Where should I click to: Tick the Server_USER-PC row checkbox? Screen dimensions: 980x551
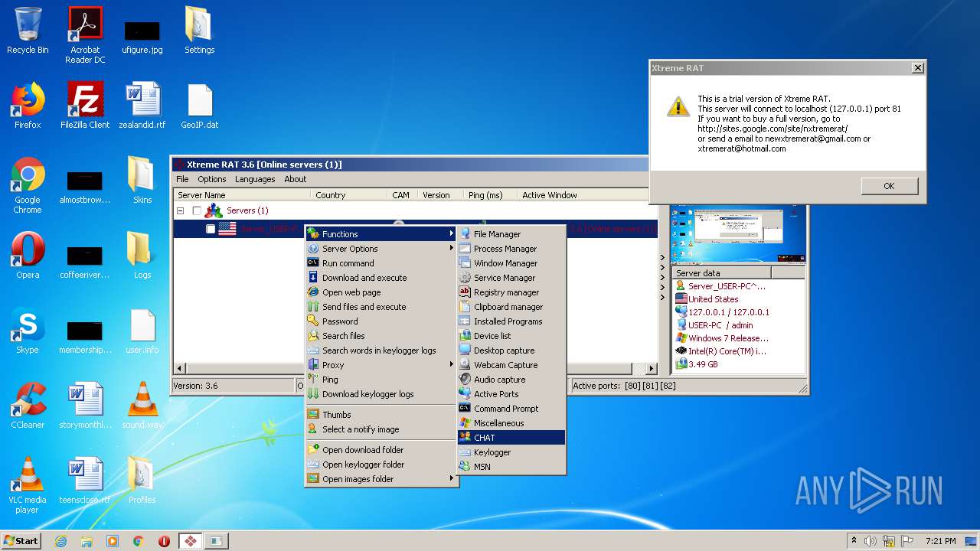pos(211,229)
